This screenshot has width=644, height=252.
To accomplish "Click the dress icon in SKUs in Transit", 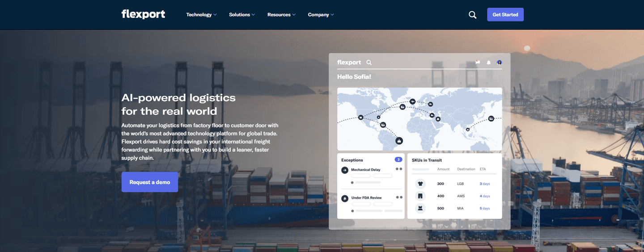I will (420, 208).
